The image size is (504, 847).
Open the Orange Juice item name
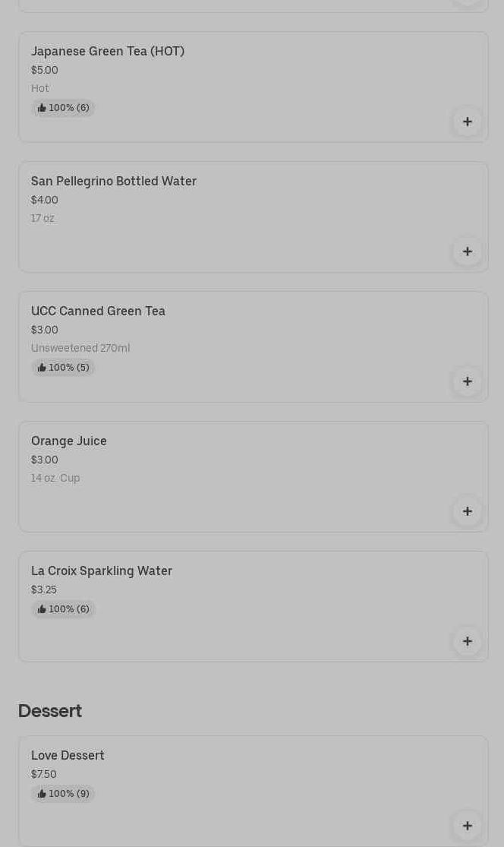click(x=69, y=441)
